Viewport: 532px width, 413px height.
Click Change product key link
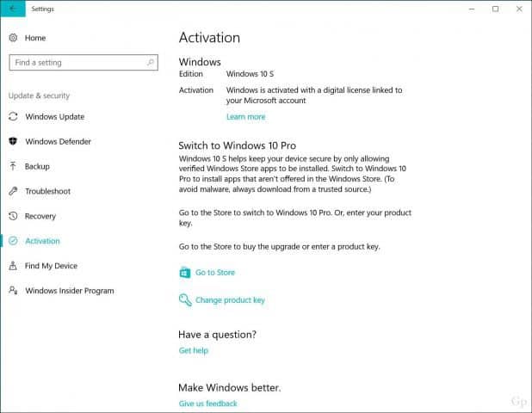tap(230, 300)
